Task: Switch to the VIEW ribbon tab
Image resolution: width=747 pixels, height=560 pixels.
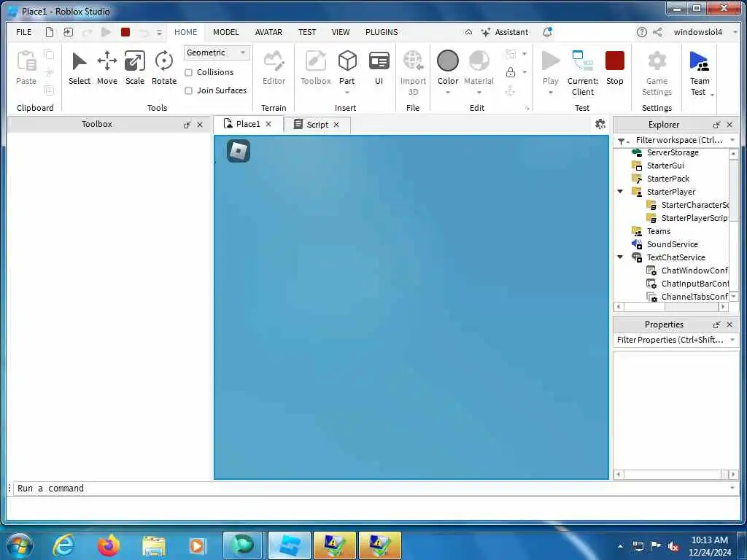Action: (341, 32)
